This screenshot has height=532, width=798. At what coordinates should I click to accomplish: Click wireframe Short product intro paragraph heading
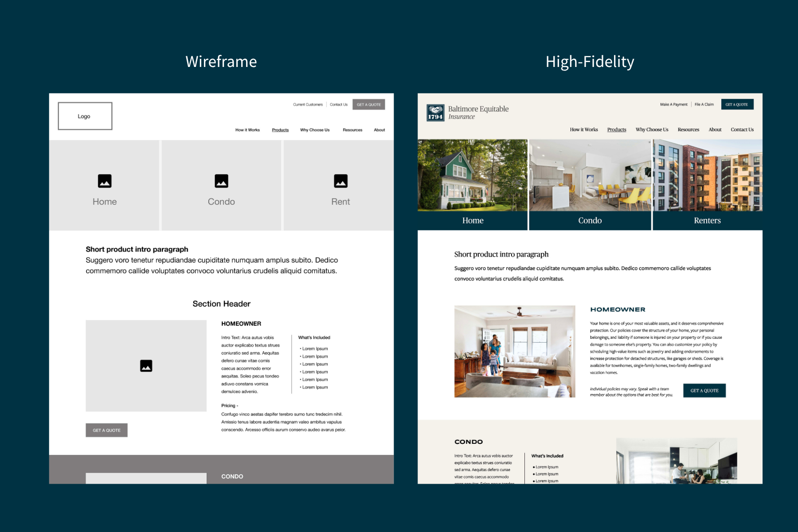coord(137,249)
